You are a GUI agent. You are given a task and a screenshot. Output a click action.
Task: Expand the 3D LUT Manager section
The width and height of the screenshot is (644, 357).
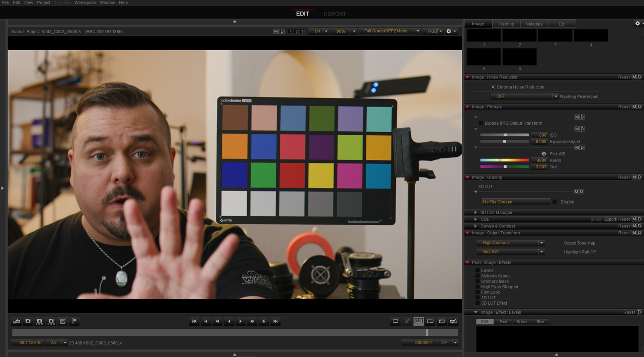click(x=475, y=213)
